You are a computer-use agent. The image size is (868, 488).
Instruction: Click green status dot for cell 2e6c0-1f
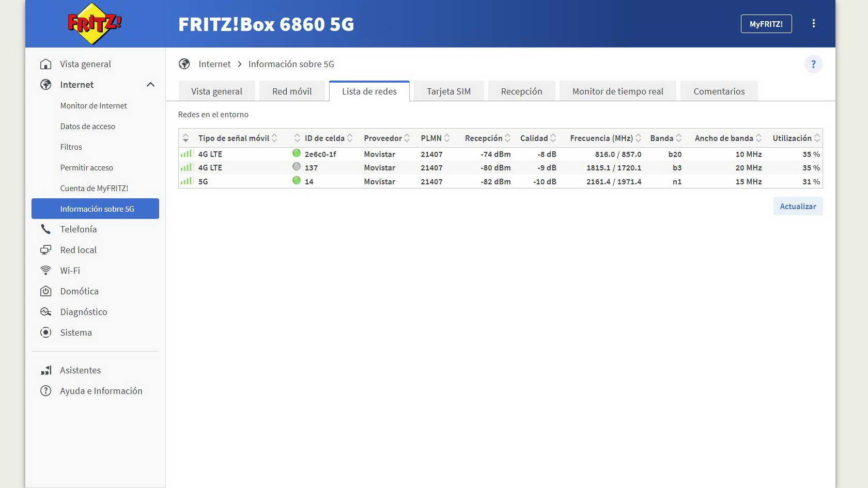click(x=297, y=153)
